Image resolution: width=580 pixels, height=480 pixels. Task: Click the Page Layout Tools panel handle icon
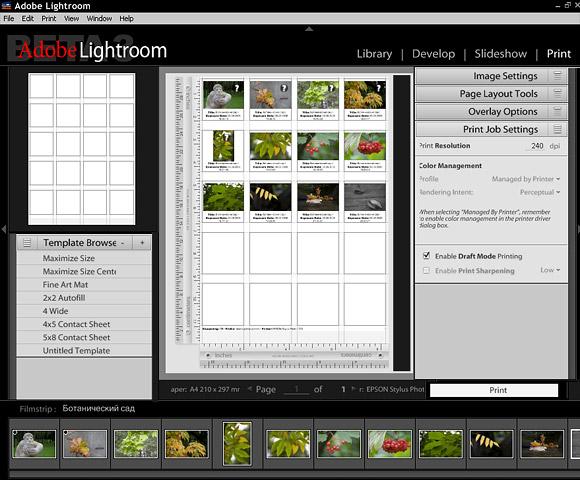[x=557, y=94]
